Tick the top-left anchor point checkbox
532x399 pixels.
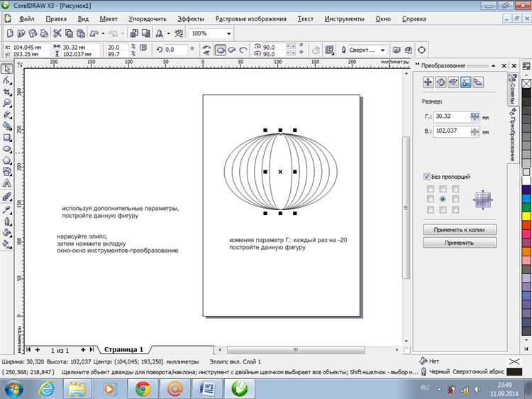click(x=430, y=189)
